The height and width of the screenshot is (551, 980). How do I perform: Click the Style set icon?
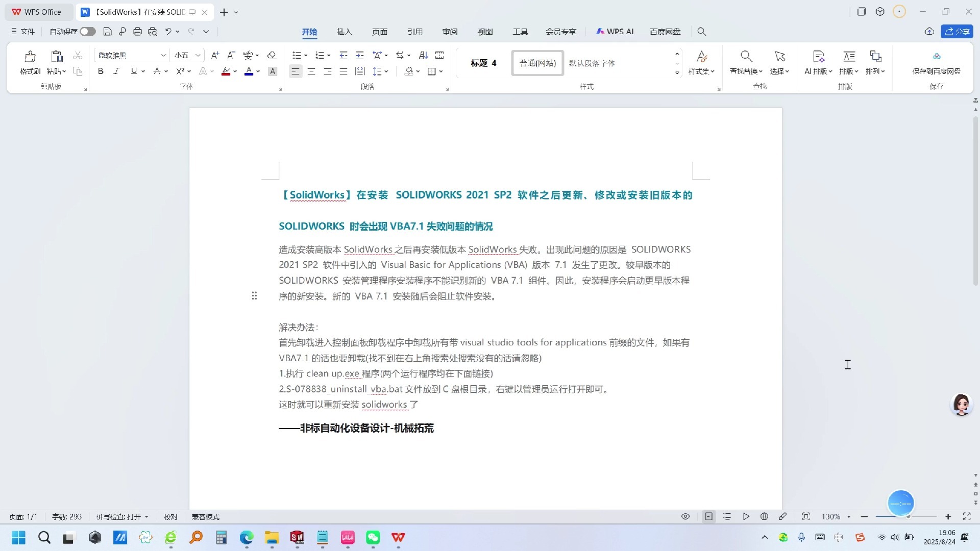tap(702, 56)
